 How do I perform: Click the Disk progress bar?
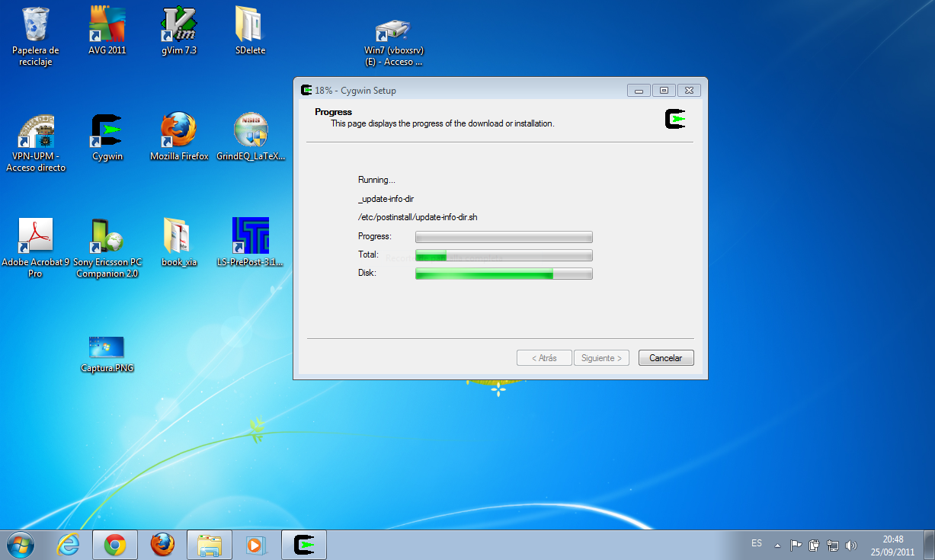coord(504,274)
